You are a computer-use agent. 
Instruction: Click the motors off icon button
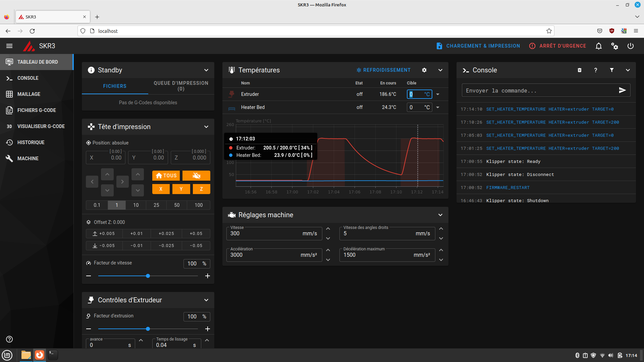pos(196,176)
